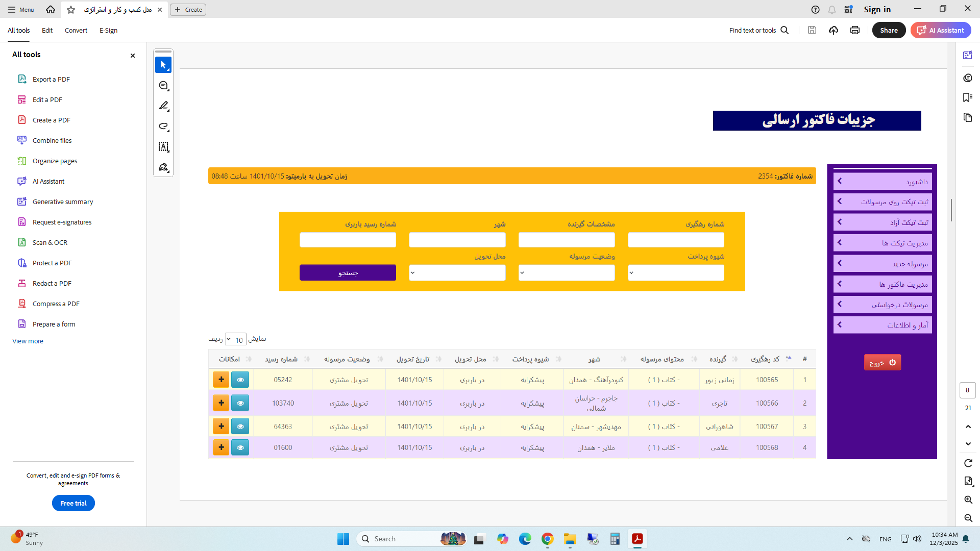The height and width of the screenshot is (551, 980).
Task: Open the E-Sign tab
Action: (x=108, y=30)
